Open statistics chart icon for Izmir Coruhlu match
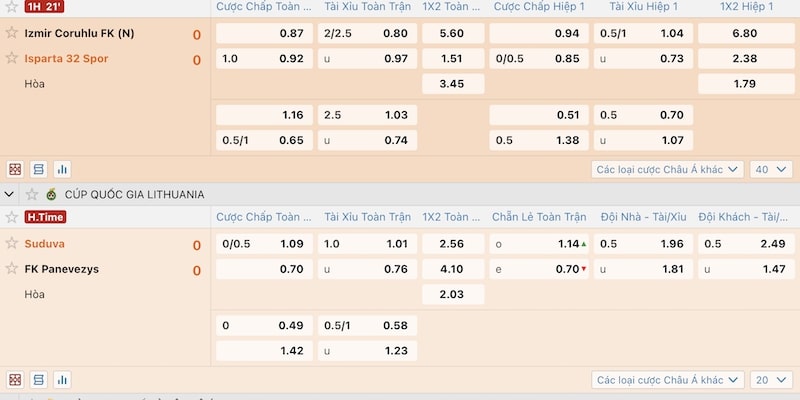 (x=62, y=169)
